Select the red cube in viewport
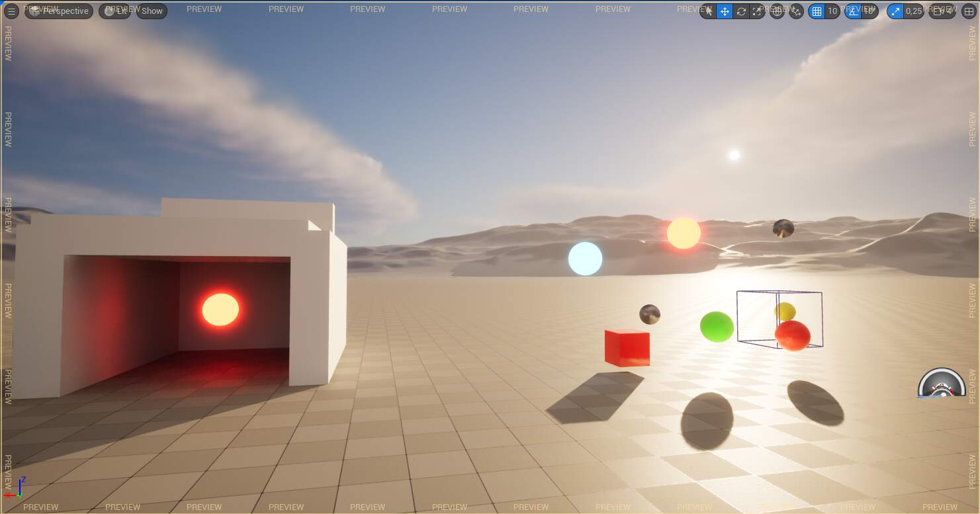This screenshot has width=980, height=514. (x=627, y=348)
